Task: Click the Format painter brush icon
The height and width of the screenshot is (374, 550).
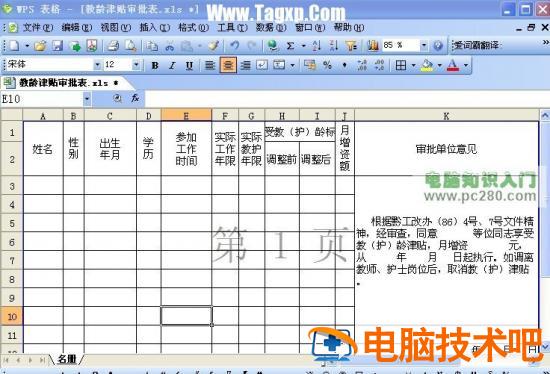Action: pos(214,46)
